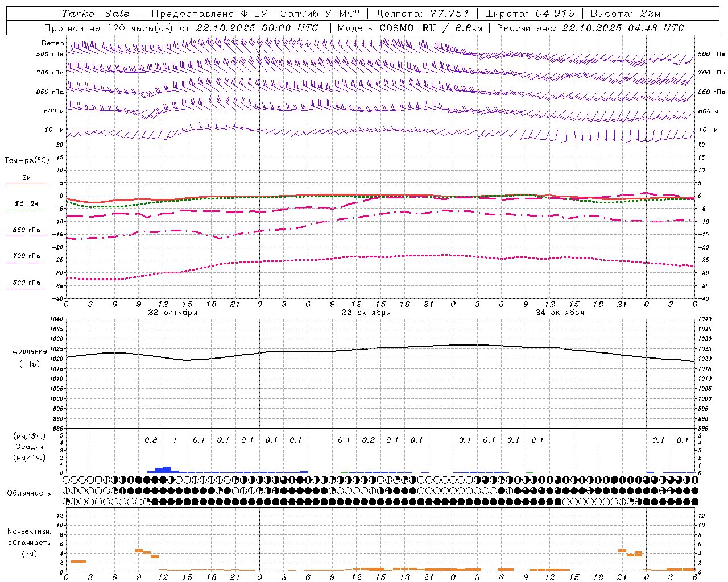This screenshot has height=582, width=728.
Task: Select the text "Предоставлено ФГБУ ЗапСиб УГМС"
Action: (x=255, y=14)
